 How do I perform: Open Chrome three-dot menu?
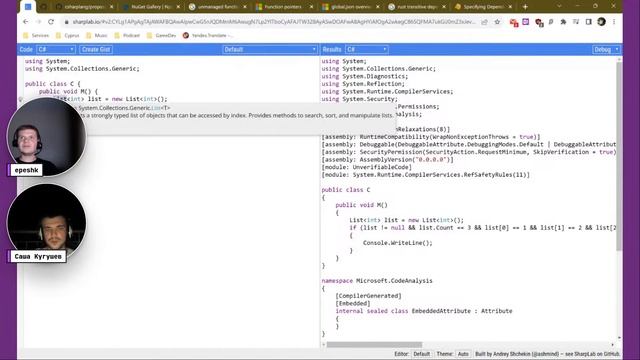(x=614, y=22)
